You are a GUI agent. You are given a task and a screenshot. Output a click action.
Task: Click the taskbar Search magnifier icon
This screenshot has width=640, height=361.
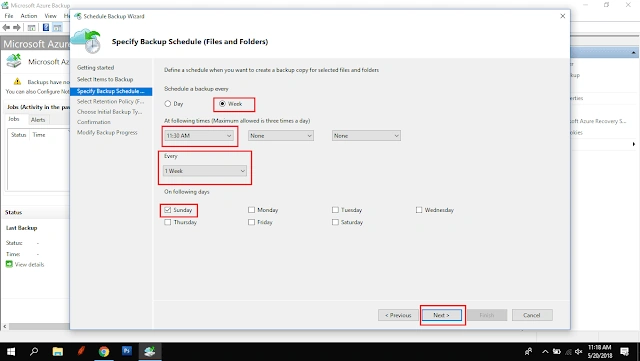coord(34,351)
